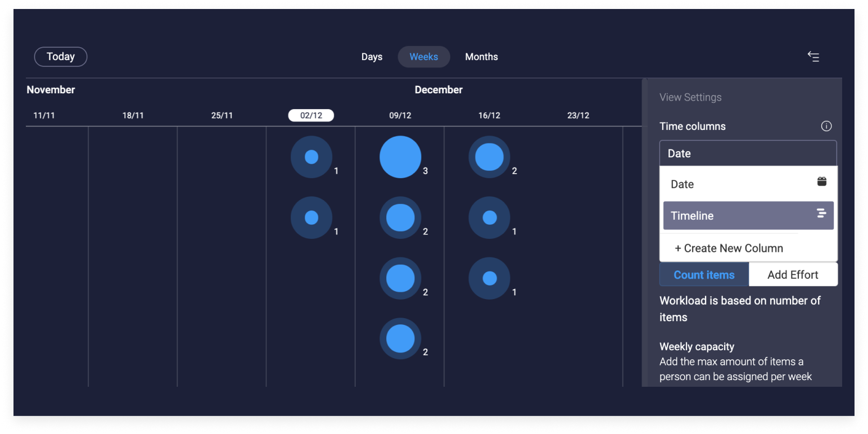
Task: Jump to Today
Action: pos(61,57)
